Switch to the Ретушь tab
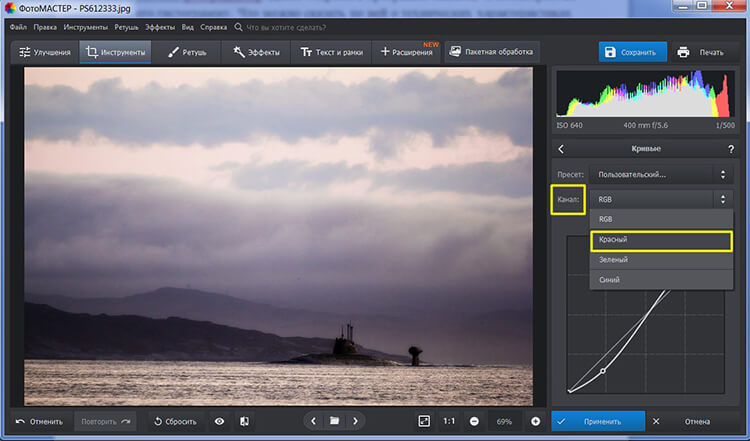 click(187, 52)
